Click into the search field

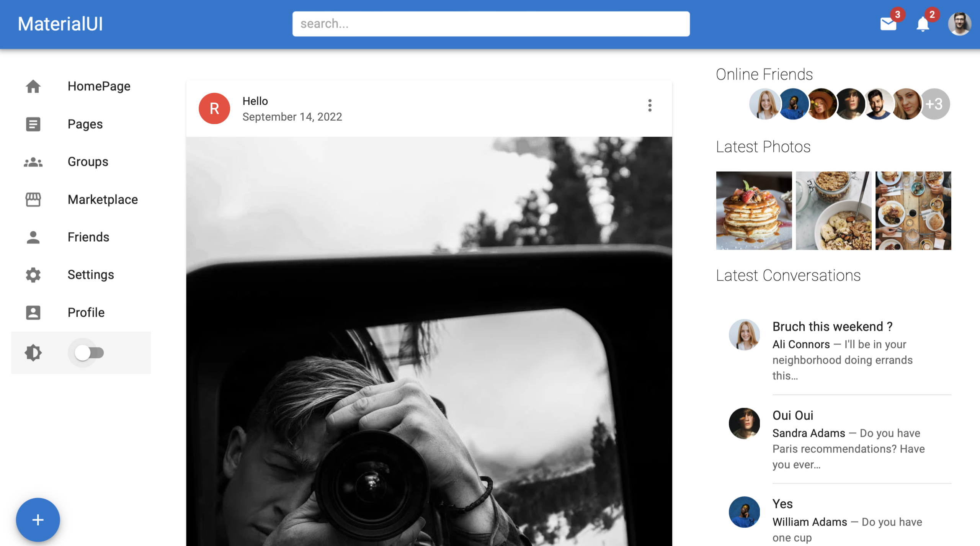click(491, 24)
